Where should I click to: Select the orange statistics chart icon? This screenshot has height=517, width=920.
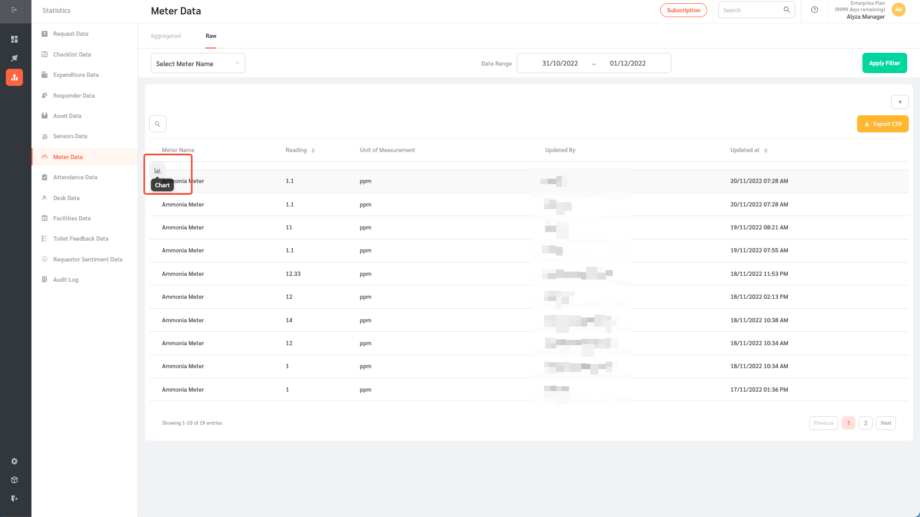14,77
